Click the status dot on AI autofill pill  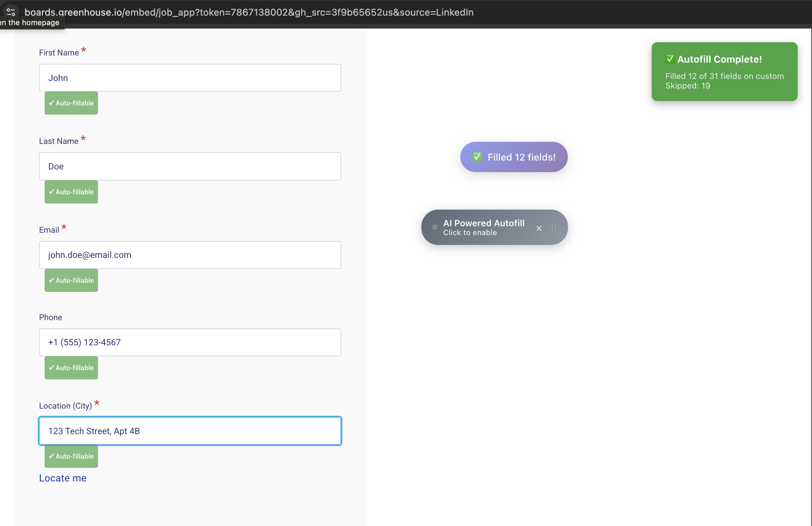(434, 227)
